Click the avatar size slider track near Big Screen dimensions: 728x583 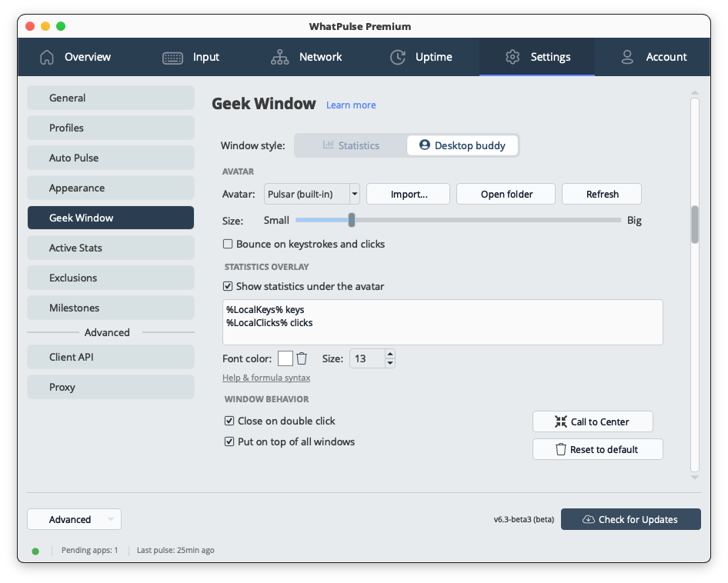point(613,220)
